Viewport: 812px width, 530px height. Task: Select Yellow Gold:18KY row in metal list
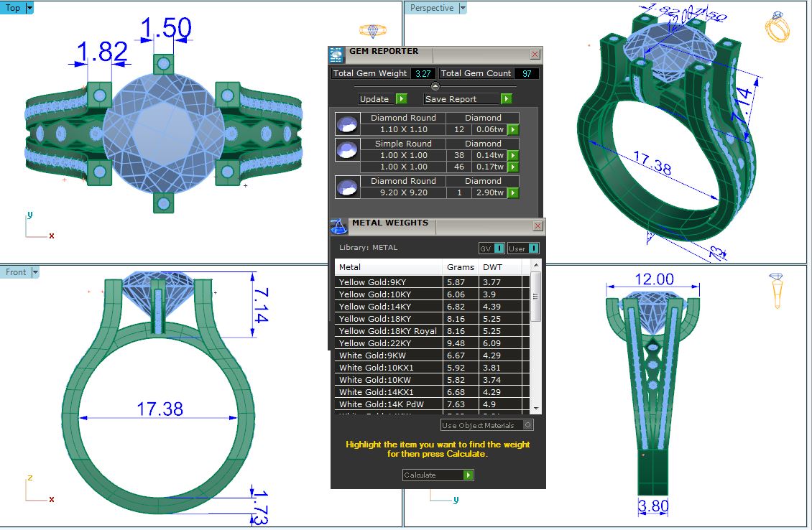pos(388,319)
